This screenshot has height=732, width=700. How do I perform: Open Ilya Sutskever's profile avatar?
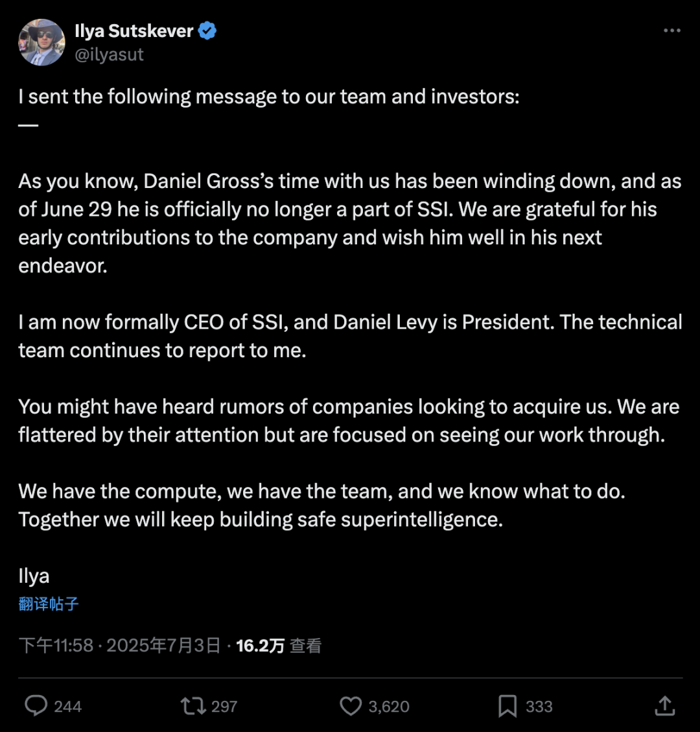(41, 42)
